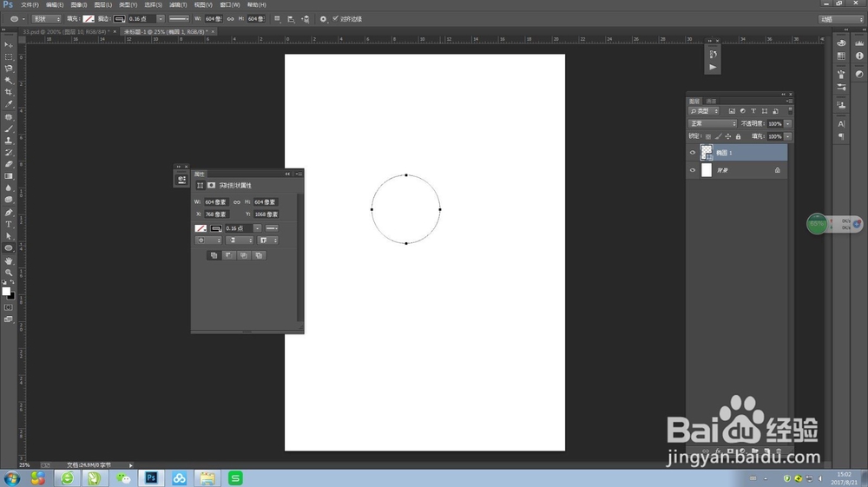This screenshot has width=868, height=487.
Task: Open the tool mode dropdown in options bar
Action: tap(47, 19)
